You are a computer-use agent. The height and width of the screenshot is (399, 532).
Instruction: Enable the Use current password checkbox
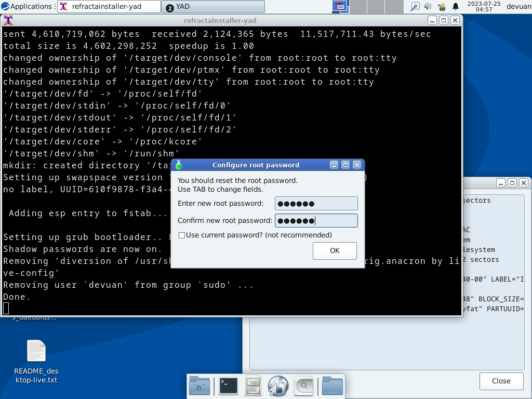[182, 235]
